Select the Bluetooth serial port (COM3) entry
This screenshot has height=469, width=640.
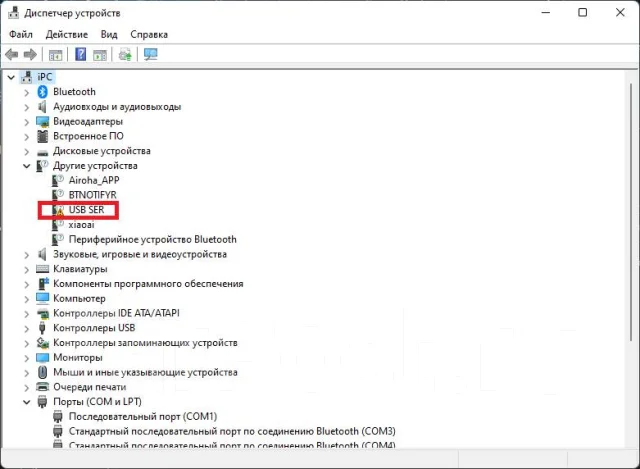point(232,431)
